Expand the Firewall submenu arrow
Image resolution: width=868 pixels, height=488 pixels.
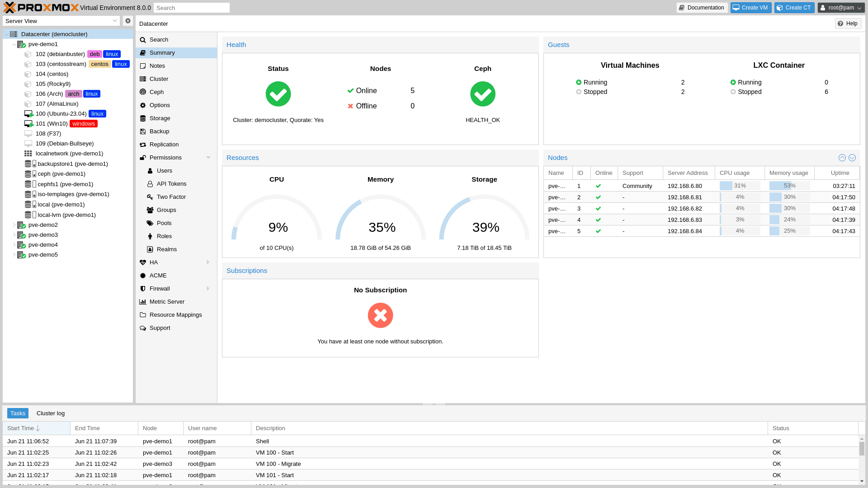click(208, 288)
